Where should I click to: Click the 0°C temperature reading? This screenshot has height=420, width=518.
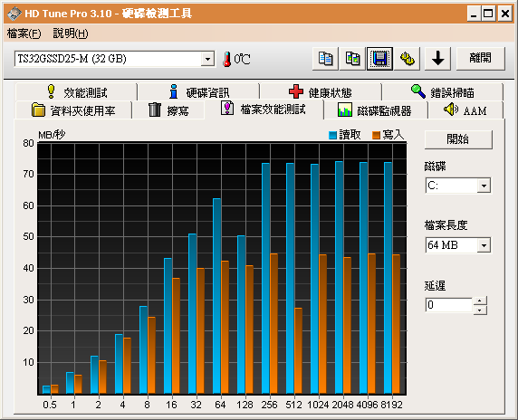click(x=242, y=59)
